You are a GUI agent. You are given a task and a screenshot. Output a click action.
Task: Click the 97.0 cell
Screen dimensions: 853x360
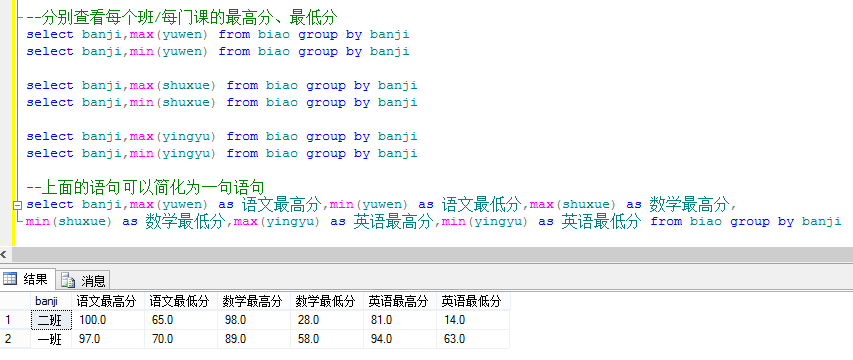click(x=108, y=339)
